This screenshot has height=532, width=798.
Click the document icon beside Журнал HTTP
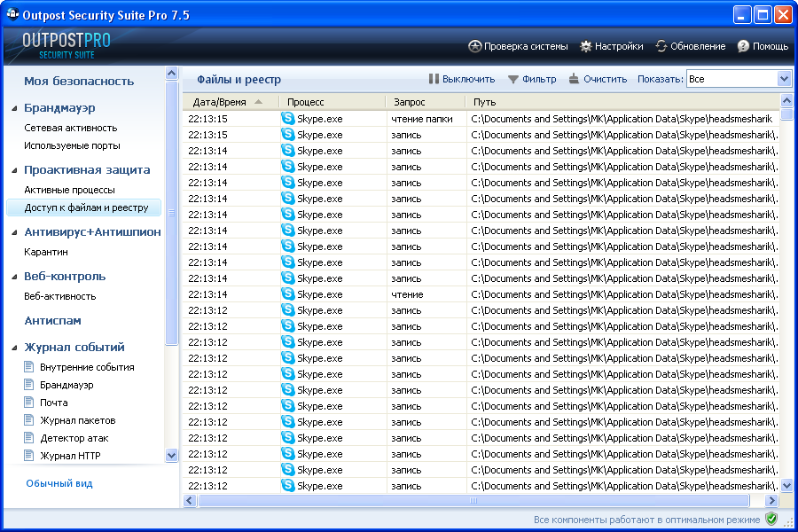pyautogui.click(x=29, y=455)
